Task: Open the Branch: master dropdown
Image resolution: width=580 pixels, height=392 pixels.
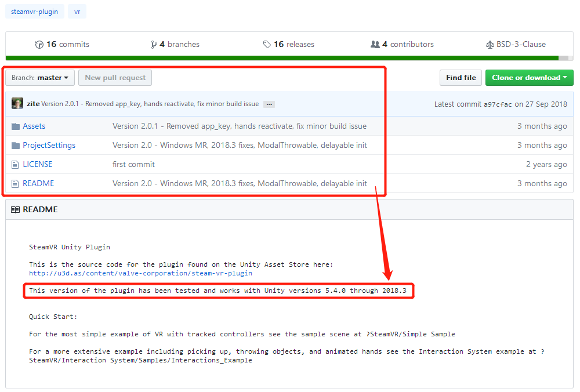Action: [40, 78]
